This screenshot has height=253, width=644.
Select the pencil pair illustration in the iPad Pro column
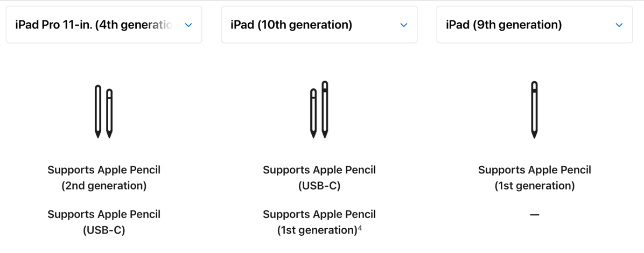tap(104, 111)
